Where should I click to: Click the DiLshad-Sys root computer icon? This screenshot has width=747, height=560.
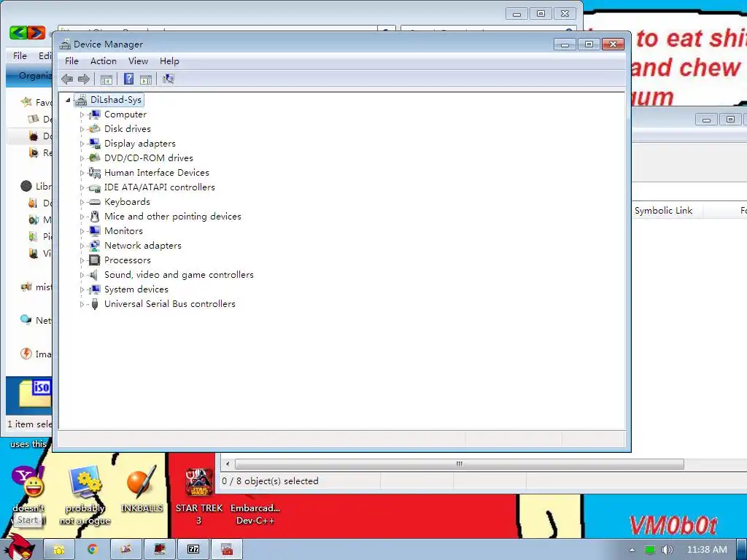coord(81,99)
